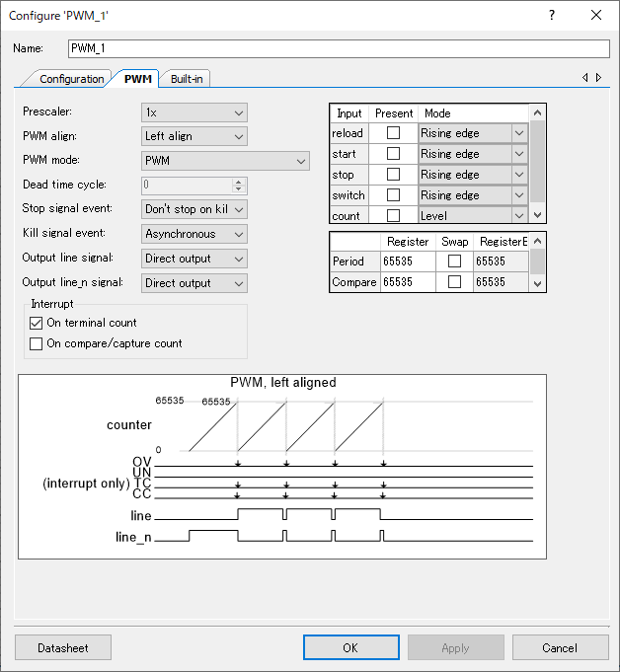Open the Prescaler dropdown
The image size is (620, 672).
coord(194,112)
